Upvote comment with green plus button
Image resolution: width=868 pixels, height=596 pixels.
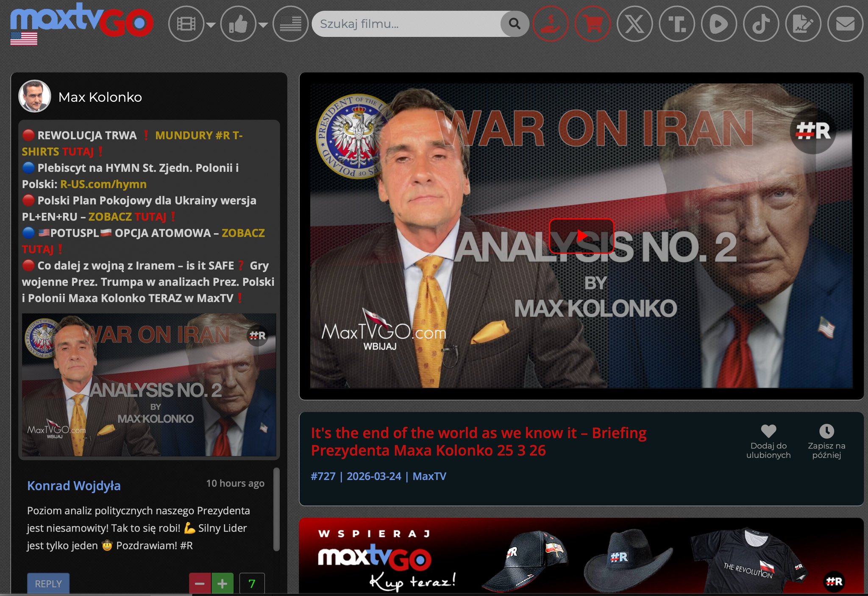click(x=222, y=584)
